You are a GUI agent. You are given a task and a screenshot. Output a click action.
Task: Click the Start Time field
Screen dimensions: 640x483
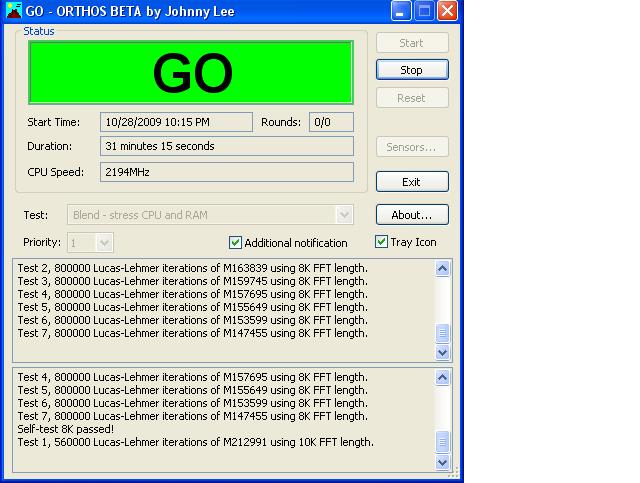[176, 122]
